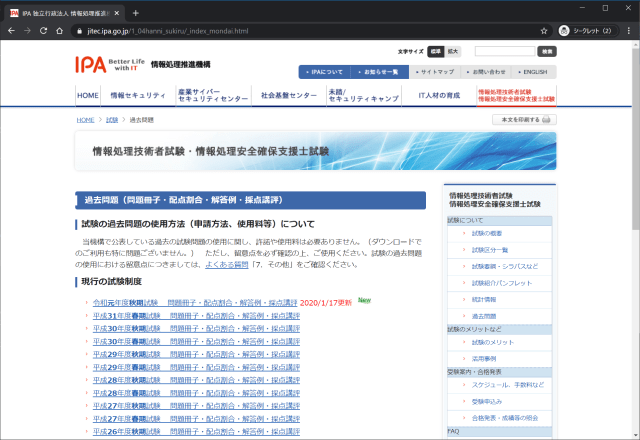Open sidebar link 試験区分一覧

pos(490,250)
